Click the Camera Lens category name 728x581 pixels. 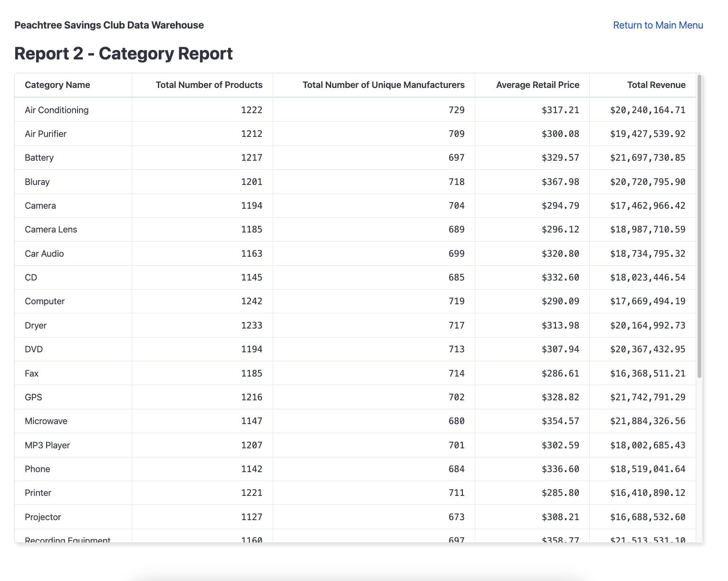click(51, 229)
